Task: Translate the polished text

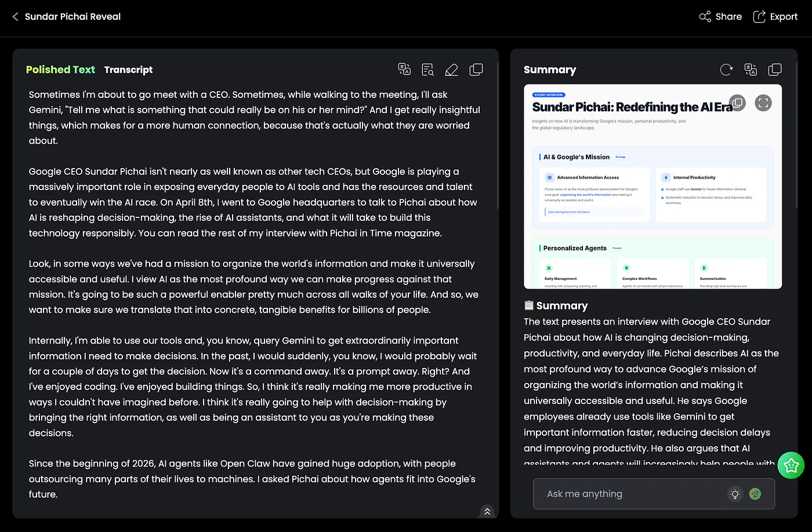Action: pos(404,70)
